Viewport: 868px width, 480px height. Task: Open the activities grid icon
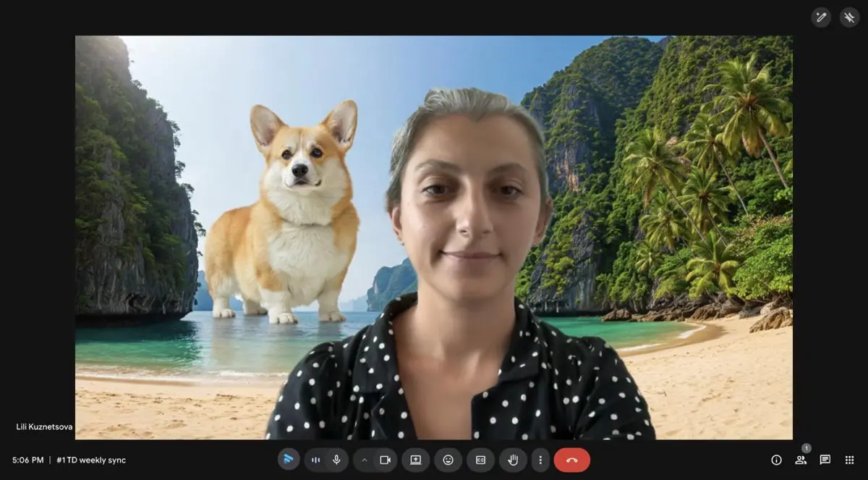point(849,460)
